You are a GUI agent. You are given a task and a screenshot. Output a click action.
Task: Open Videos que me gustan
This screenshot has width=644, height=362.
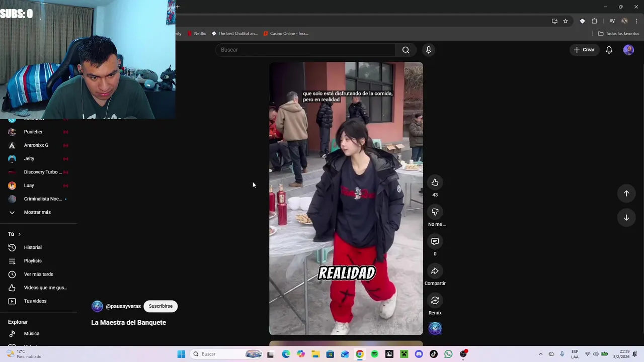click(x=38, y=288)
